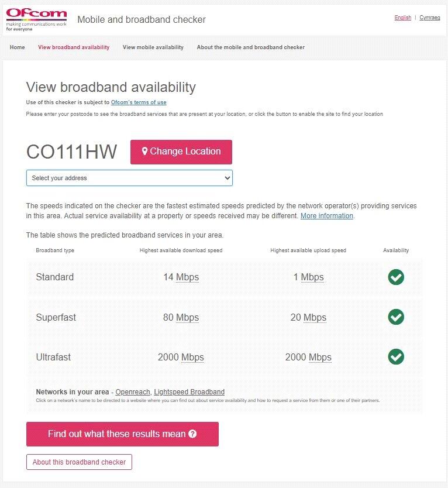Open the Lightspeed Broadband network link
Image resolution: width=448 pixels, height=488 pixels.
(189, 392)
